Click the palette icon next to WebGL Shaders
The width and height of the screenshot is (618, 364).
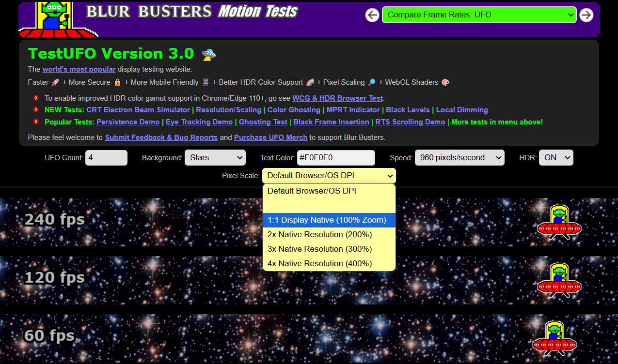(x=445, y=82)
